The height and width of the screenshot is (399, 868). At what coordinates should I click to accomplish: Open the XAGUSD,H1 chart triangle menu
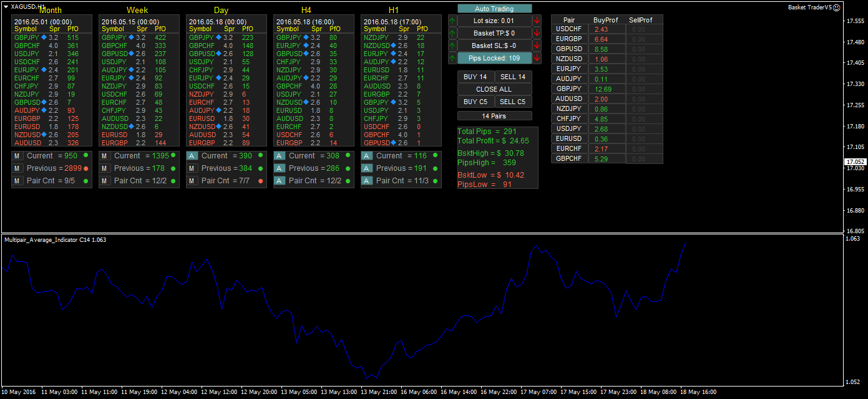coord(6,6)
